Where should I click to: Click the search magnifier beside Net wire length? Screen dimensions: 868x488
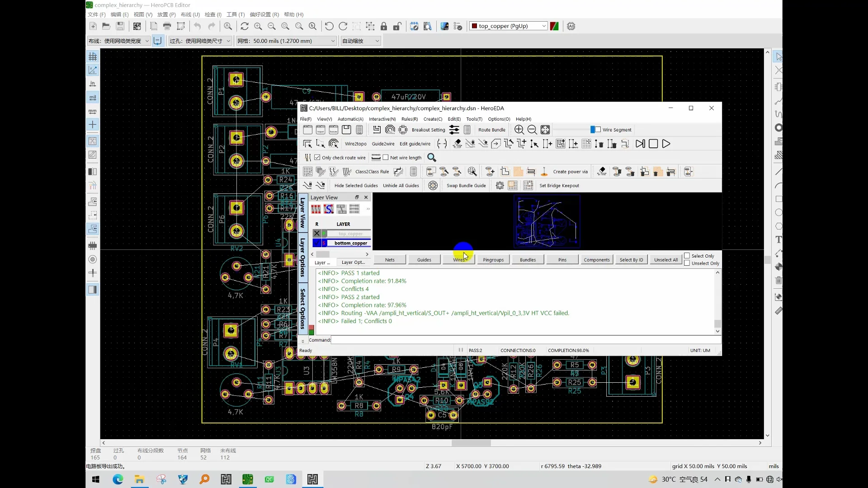click(x=432, y=158)
